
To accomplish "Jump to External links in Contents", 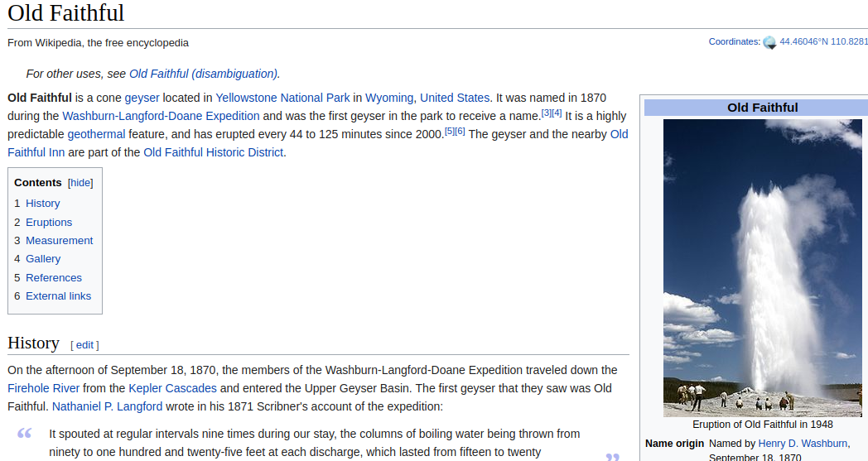I will click(58, 296).
